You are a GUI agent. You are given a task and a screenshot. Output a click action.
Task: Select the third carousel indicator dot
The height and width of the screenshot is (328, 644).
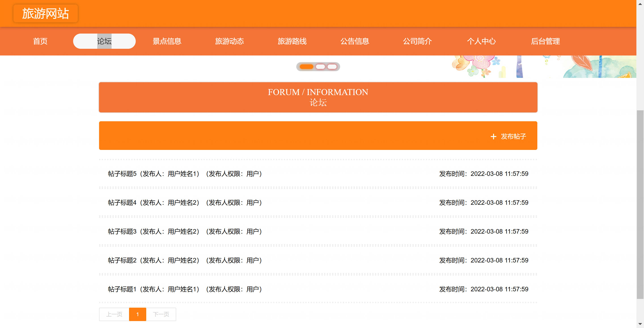tap(332, 66)
